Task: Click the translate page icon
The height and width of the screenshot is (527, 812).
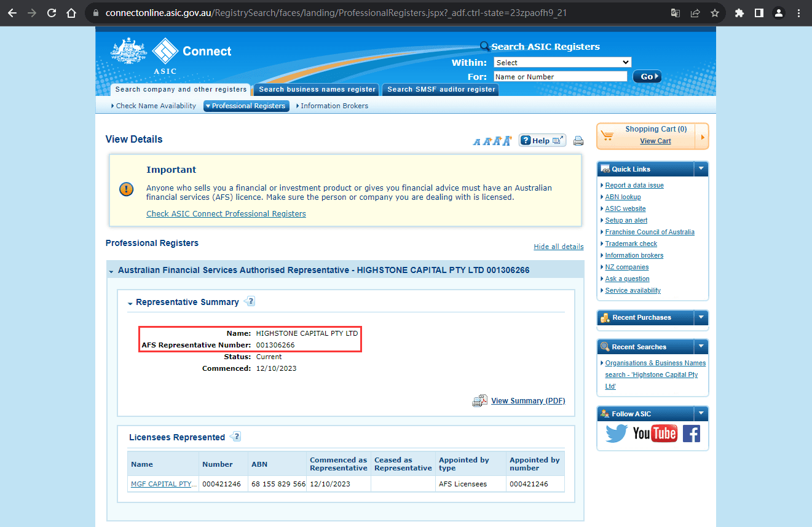Action: (676, 13)
